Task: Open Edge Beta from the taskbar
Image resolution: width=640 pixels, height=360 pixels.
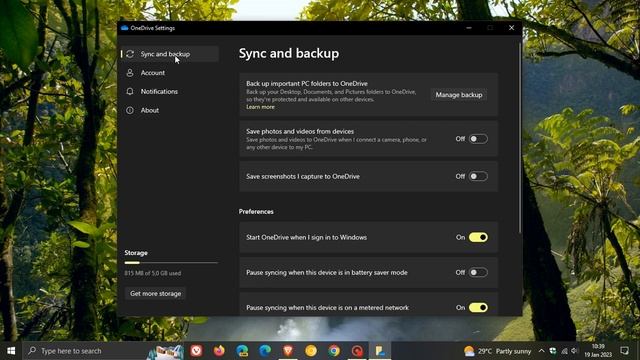Action: pyautogui.click(x=242, y=351)
